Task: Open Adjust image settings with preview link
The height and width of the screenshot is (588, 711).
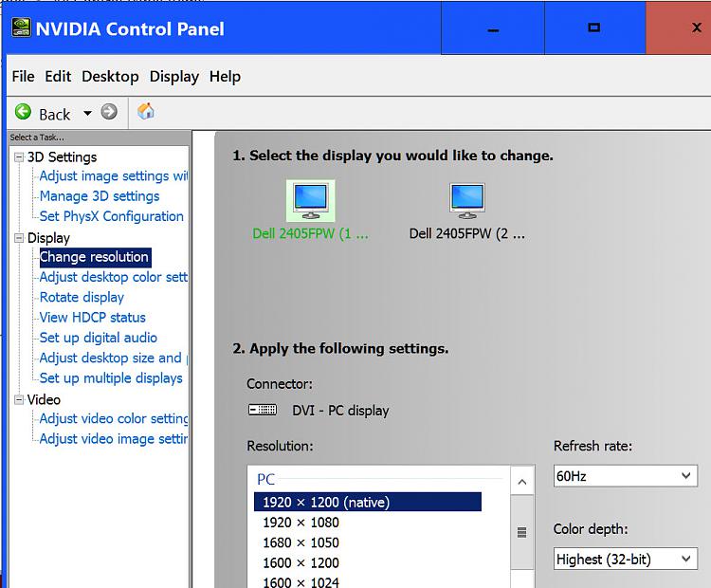Action: 114,176
